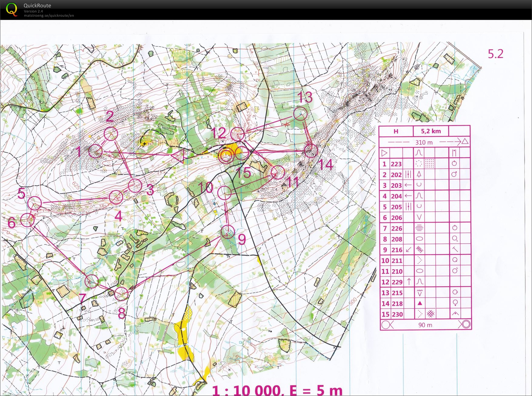This screenshot has height=396, width=532.
Task: Click the start triangle on the map
Action: [179, 156]
